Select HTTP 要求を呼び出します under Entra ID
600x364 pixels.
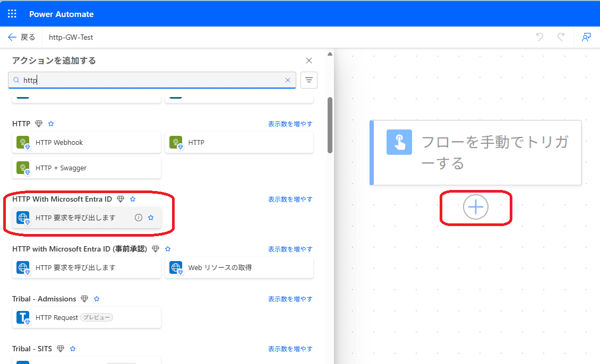87,218
